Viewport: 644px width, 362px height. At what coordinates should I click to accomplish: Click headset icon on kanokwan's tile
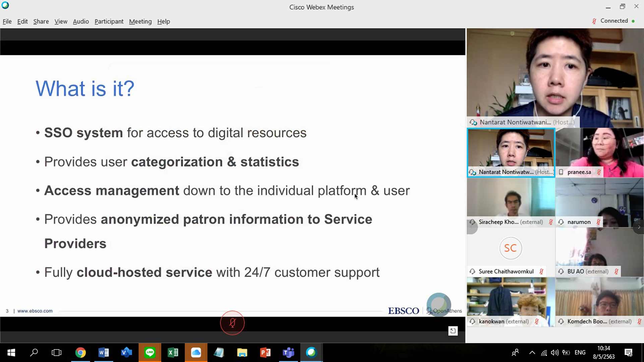point(472,321)
